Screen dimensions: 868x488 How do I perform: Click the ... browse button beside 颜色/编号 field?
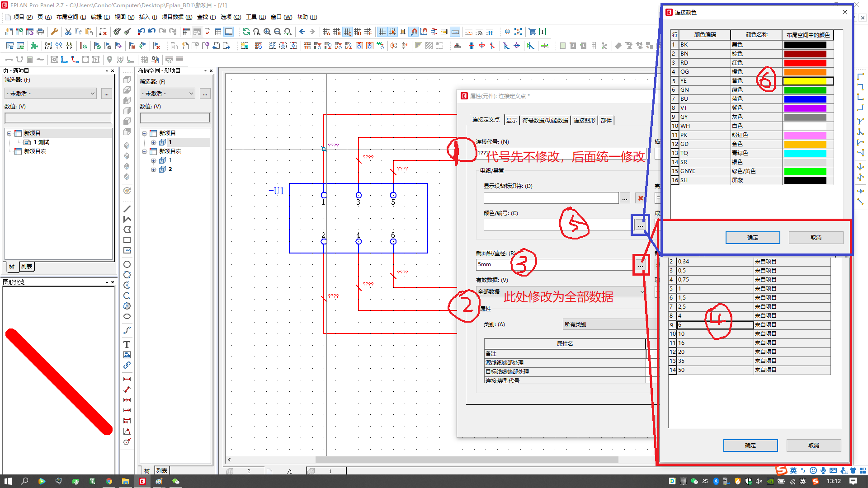coord(641,225)
